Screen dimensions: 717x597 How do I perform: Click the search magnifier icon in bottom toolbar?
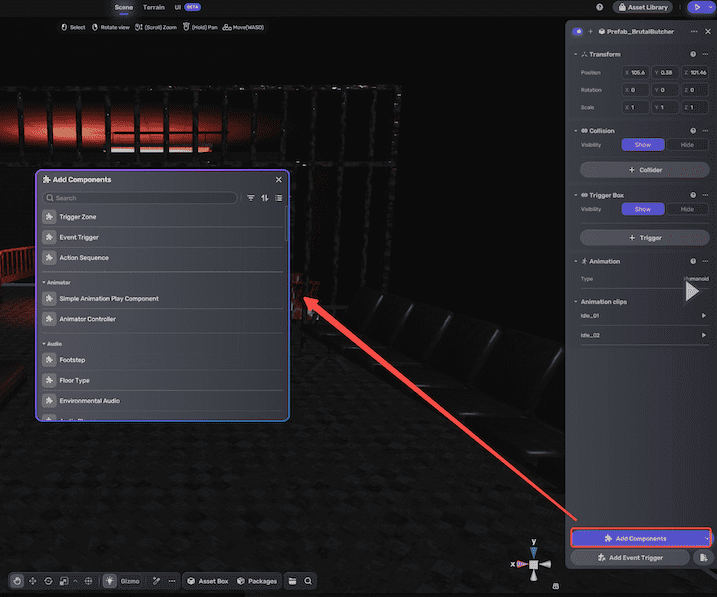[x=309, y=580]
